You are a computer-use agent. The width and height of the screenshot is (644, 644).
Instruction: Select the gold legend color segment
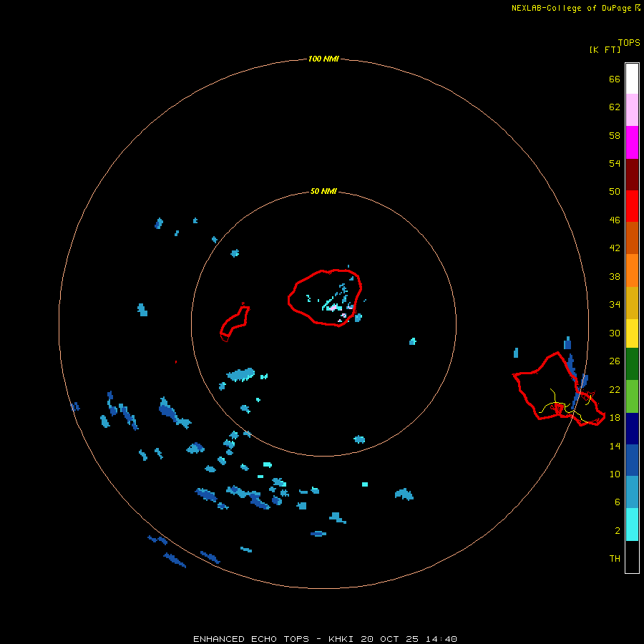[x=632, y=303]
